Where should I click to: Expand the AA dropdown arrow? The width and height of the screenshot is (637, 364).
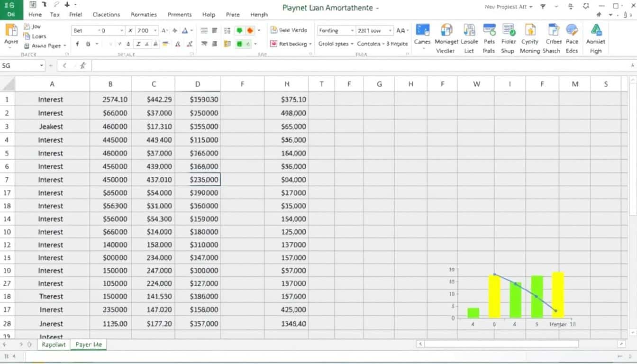pyautogui.click(x=408, y=30)
